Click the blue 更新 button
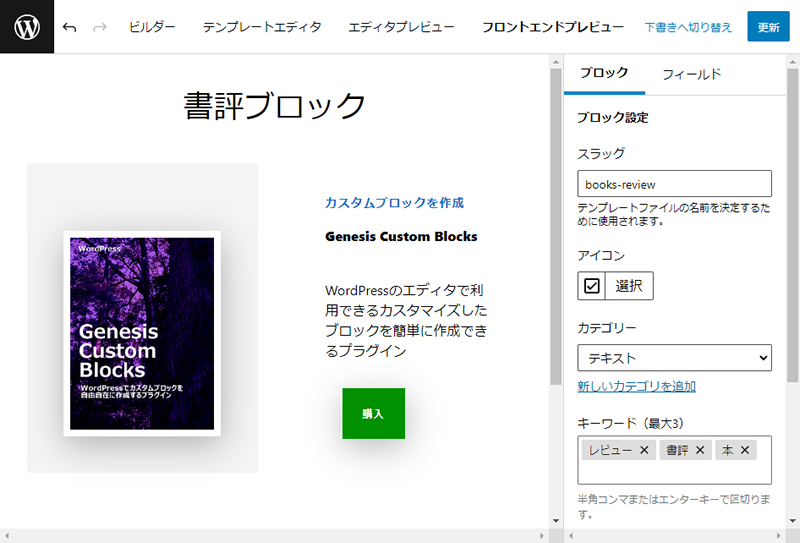Image resolution: width=800 pixels, height=543 pixels. (x=768, y=27)
